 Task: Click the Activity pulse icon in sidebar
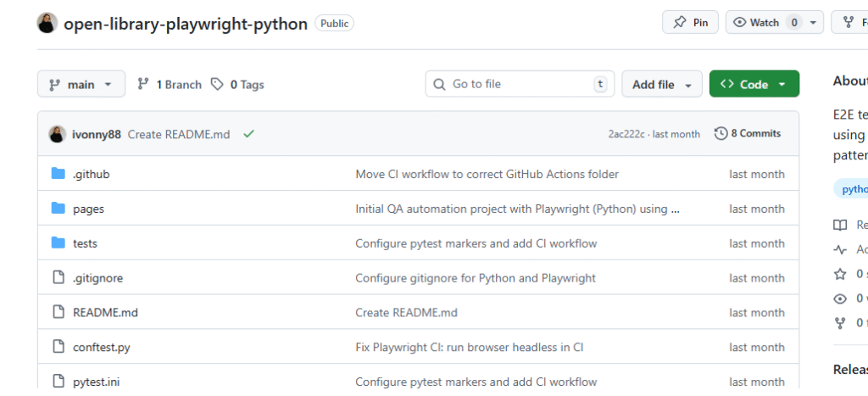click(840, 249)
